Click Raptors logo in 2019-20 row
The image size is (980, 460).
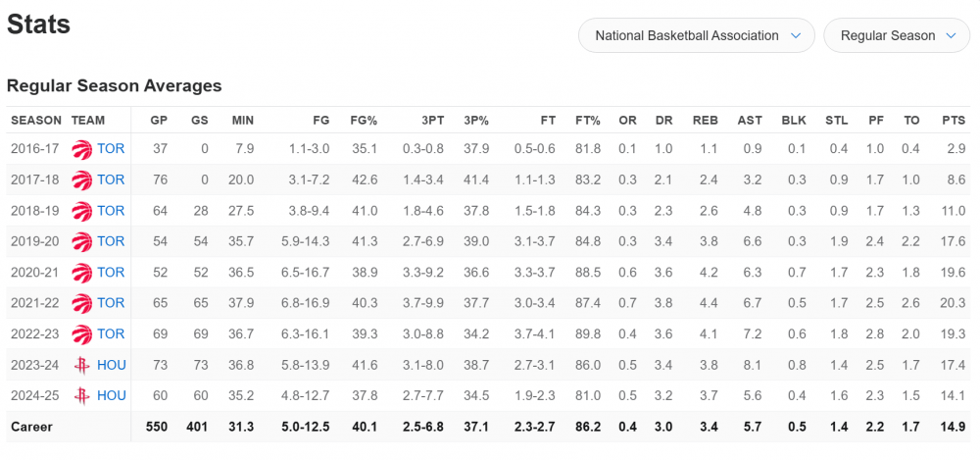(x=82, y=241)
